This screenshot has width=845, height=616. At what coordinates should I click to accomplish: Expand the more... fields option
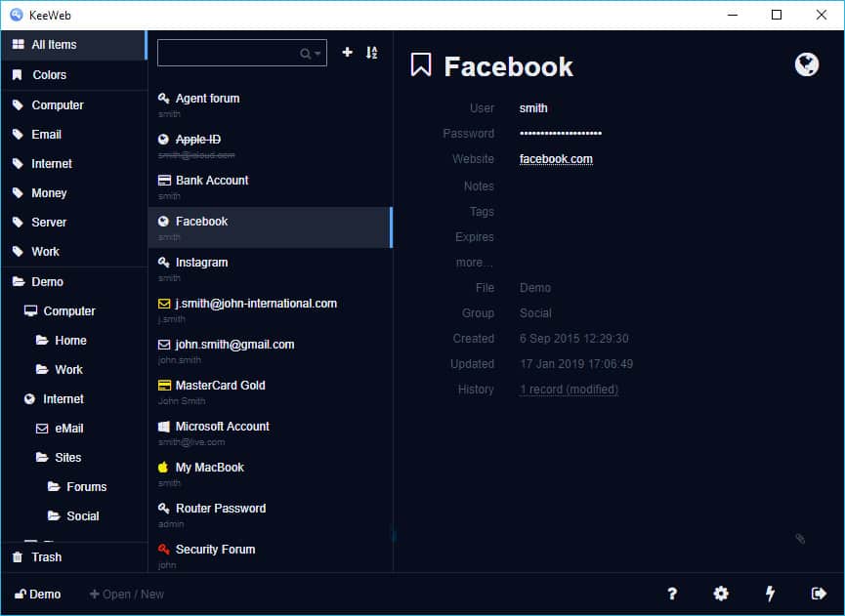[x=474, y=263]
